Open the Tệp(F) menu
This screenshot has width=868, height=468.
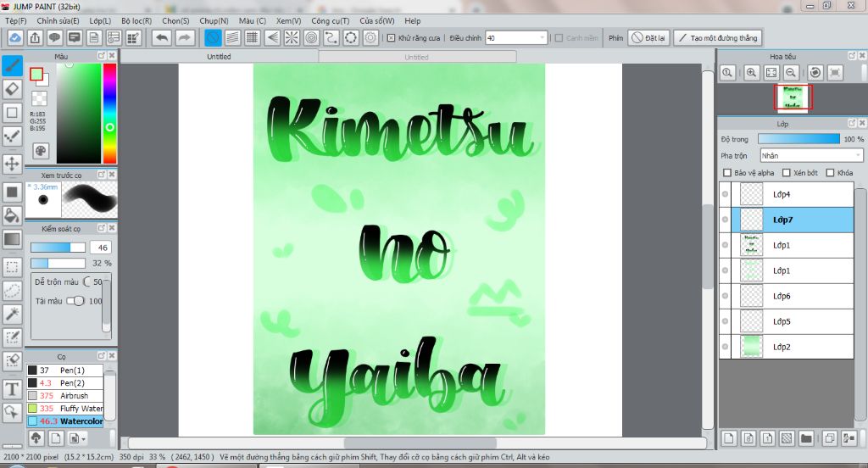click(15, 20)
